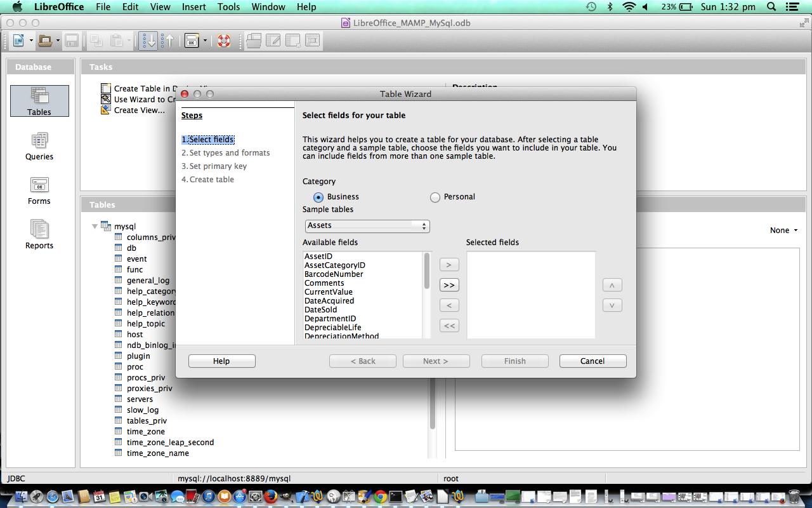Open the None preview dropdown
The image size is (812, 508).
coord(784,231)
